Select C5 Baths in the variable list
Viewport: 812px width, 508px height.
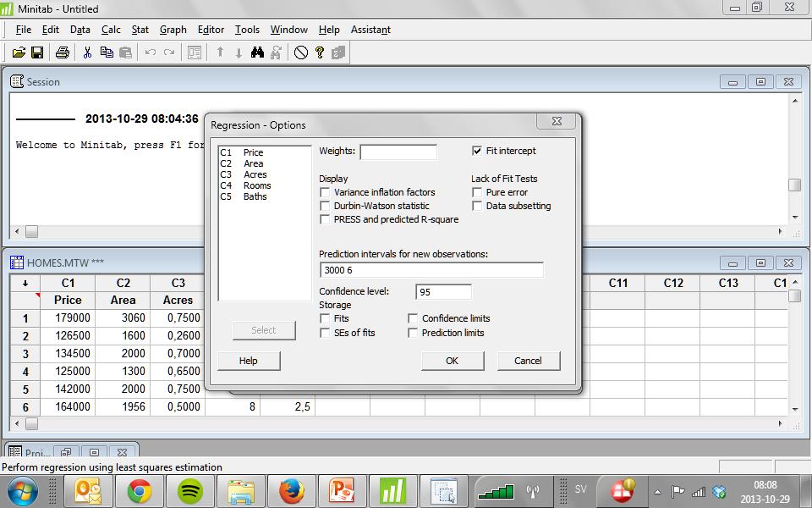click(244, 196)
